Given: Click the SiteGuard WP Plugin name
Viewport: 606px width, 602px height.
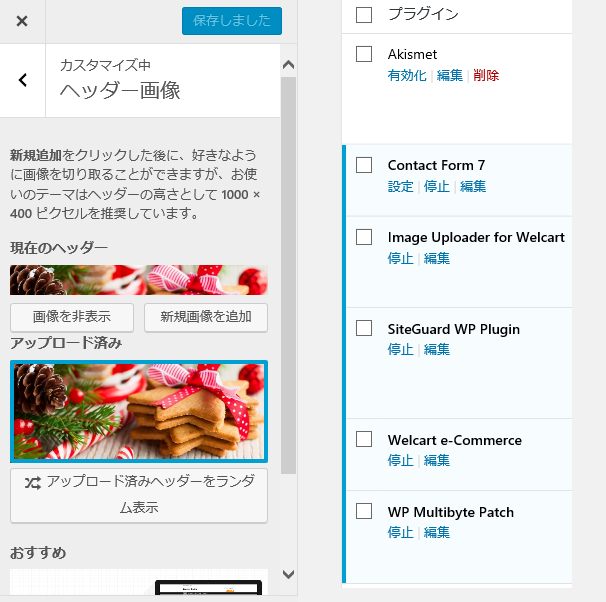Looking at the screenshot, I should [x=454, y=329].
